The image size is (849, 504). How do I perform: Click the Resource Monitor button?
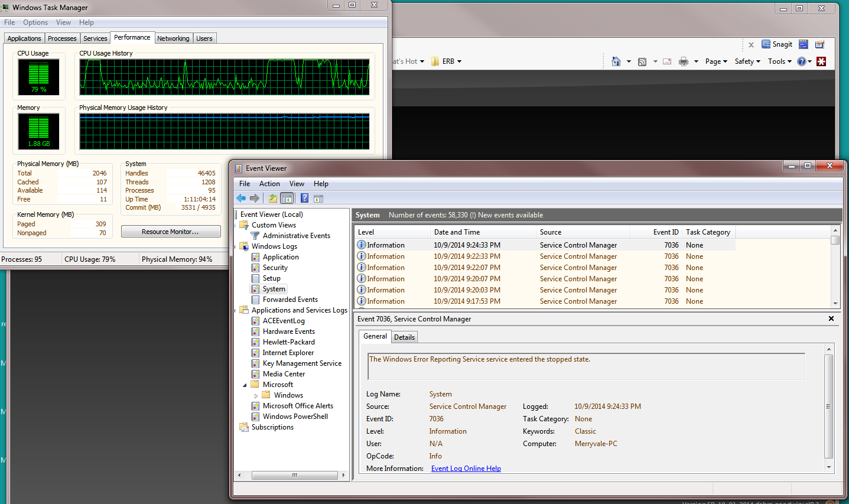170,232
